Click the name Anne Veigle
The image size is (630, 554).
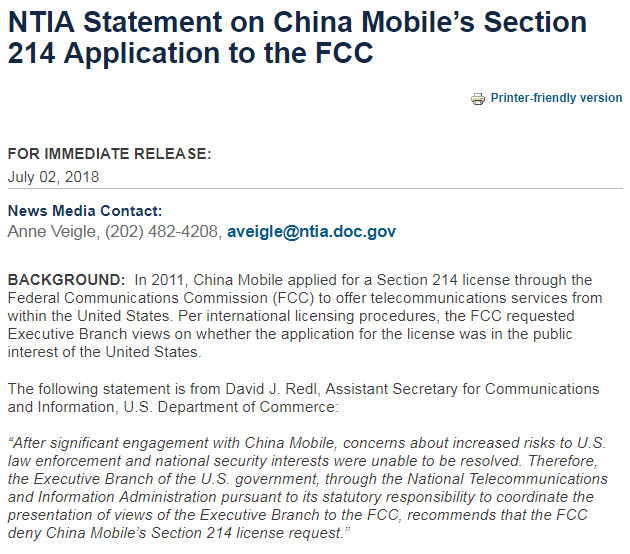51,232
